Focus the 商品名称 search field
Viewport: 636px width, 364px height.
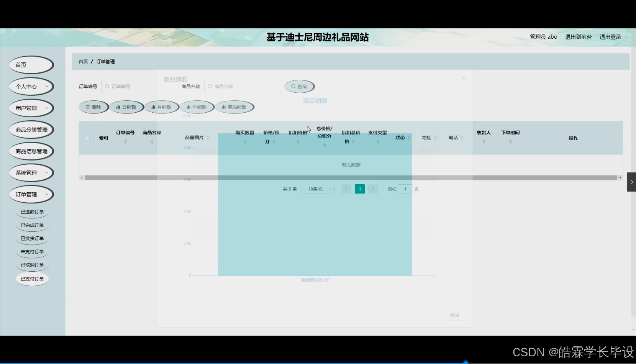tap(243, 87)
